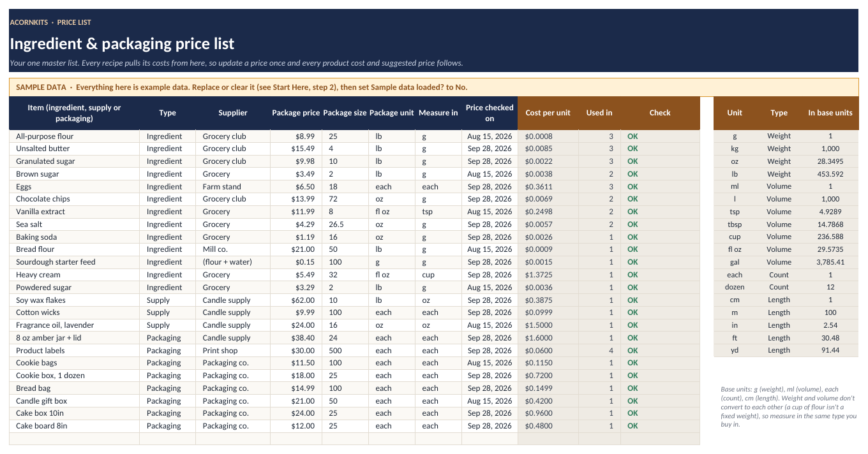The height and width of the screenshot is (454, 868).
Task: Click the 26.5 package size cell
Action: [345, 224]
